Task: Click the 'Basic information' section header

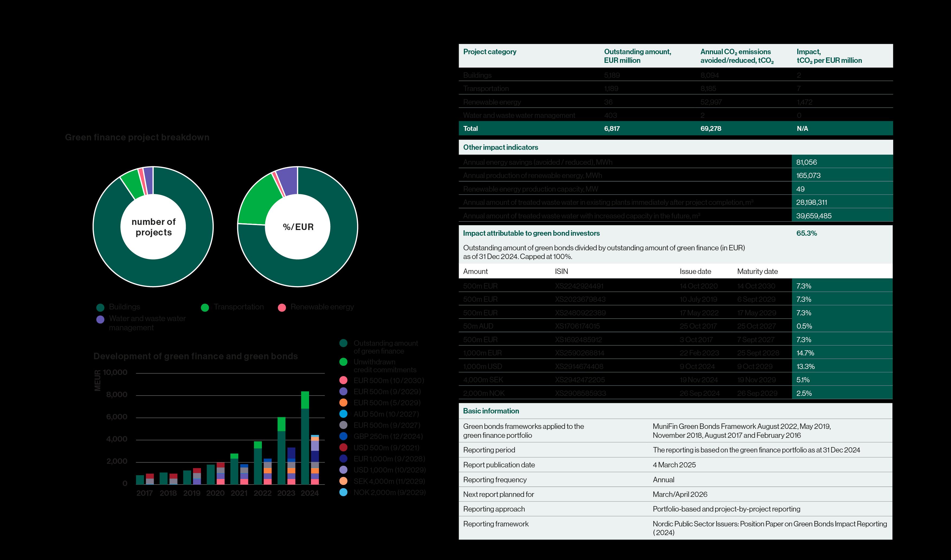Action: click(x=491, y=411)
